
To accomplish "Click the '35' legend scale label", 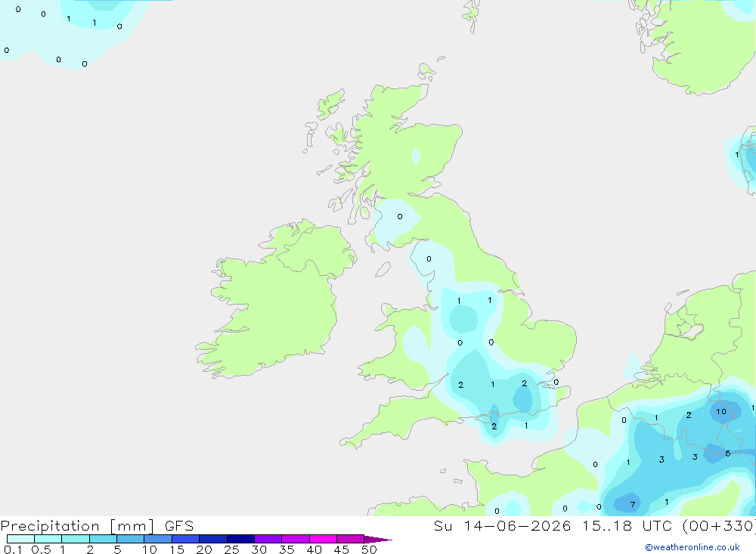I will tap(287, 549).
